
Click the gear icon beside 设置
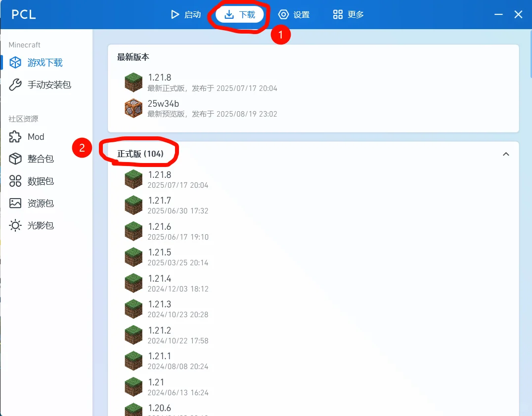283,15
